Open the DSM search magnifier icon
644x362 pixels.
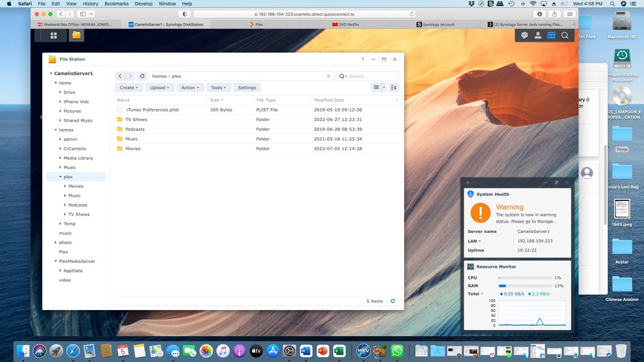tap(565, 36)
